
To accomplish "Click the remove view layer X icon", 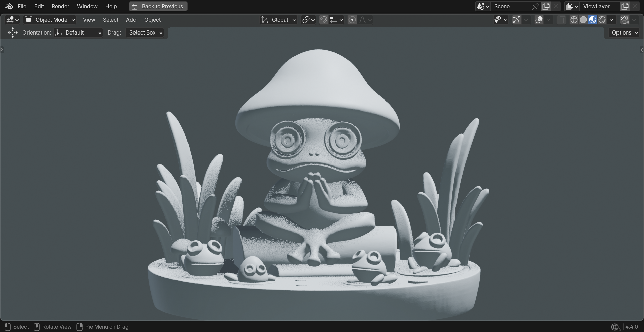I will [x=635, y=6].
